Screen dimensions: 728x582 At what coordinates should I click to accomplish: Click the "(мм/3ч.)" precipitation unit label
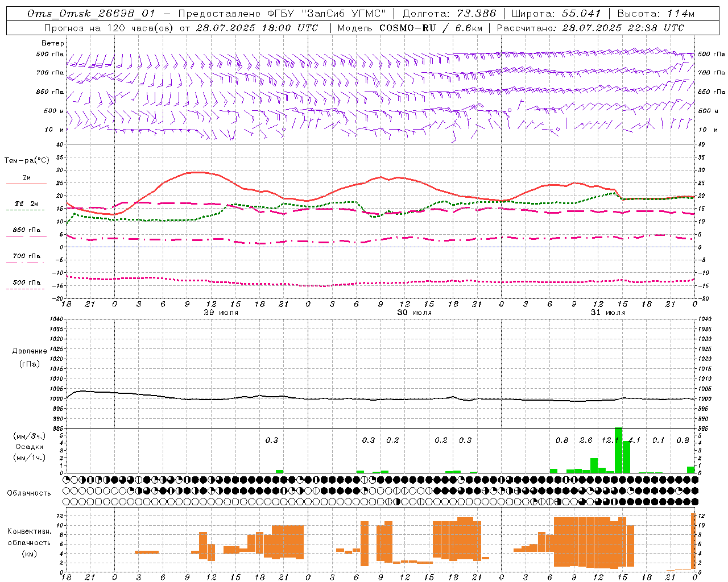pyautogui.click(x=30, y=436)
